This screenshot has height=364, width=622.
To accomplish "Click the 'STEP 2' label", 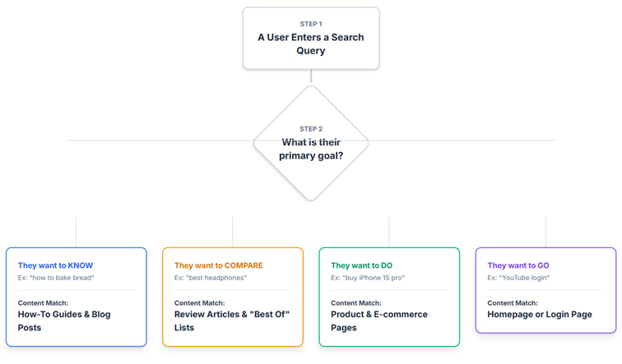I will [x=311, y=129].
